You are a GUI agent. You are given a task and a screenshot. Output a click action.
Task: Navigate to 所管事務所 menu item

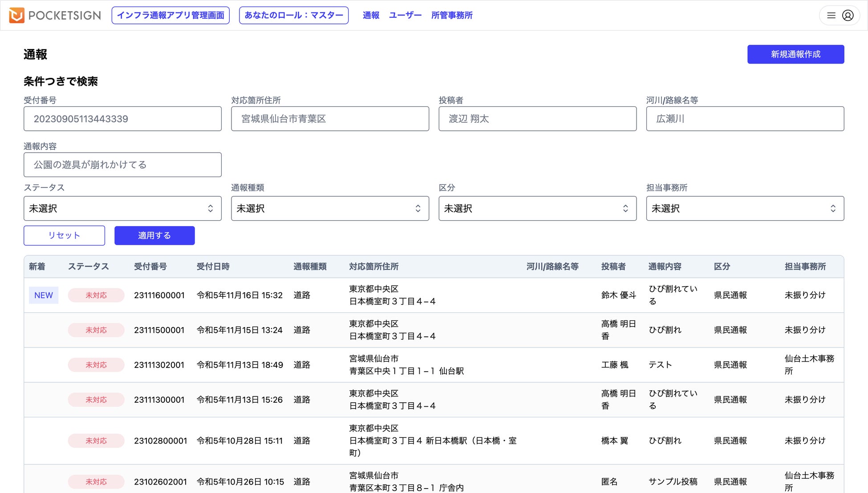tap(452, 16)
